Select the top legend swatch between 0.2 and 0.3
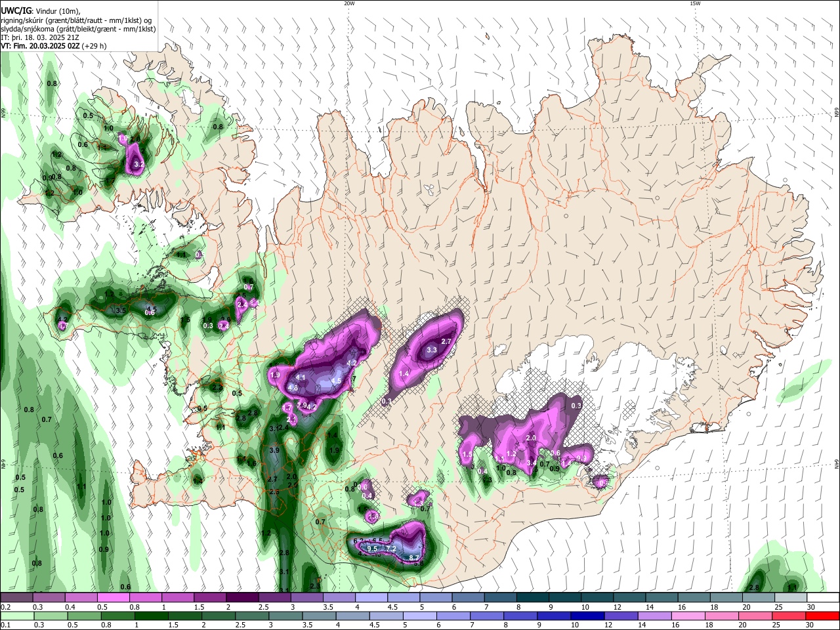The width and height of the screenshot is (840, 630). [17, 598]
